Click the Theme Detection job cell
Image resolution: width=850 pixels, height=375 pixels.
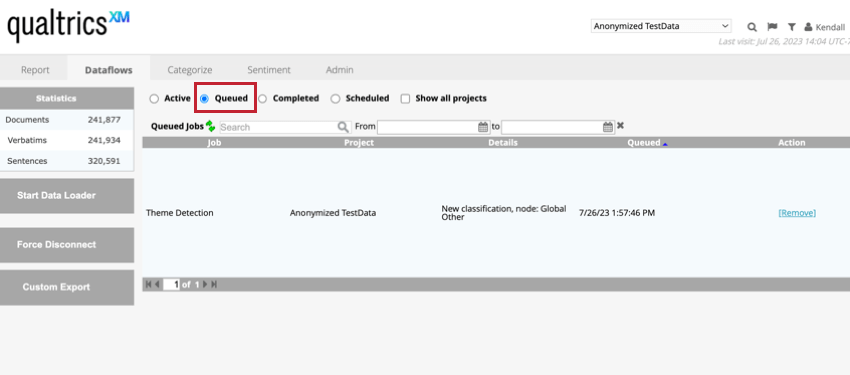pos(179,213)
